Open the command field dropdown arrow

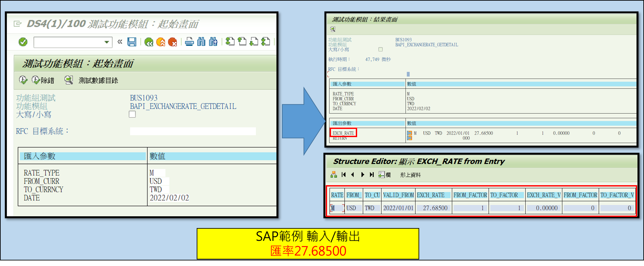click(x=107, y=42)
